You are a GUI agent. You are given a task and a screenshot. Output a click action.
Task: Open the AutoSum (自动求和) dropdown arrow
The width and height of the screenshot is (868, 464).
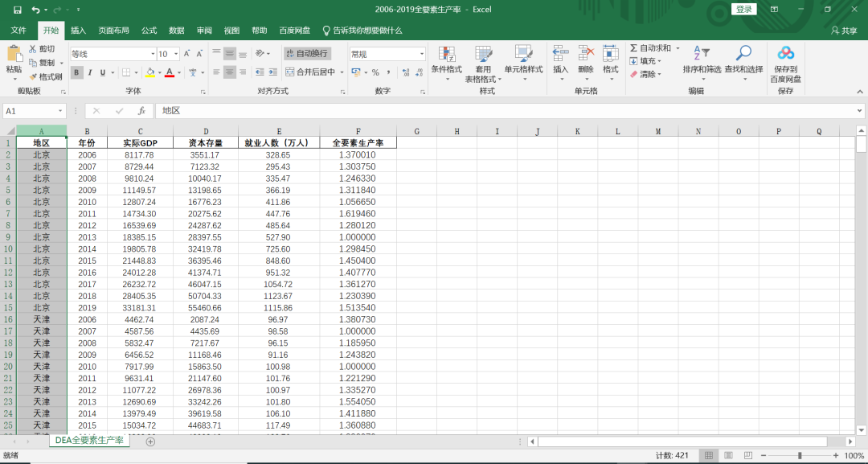pos(678,49)
